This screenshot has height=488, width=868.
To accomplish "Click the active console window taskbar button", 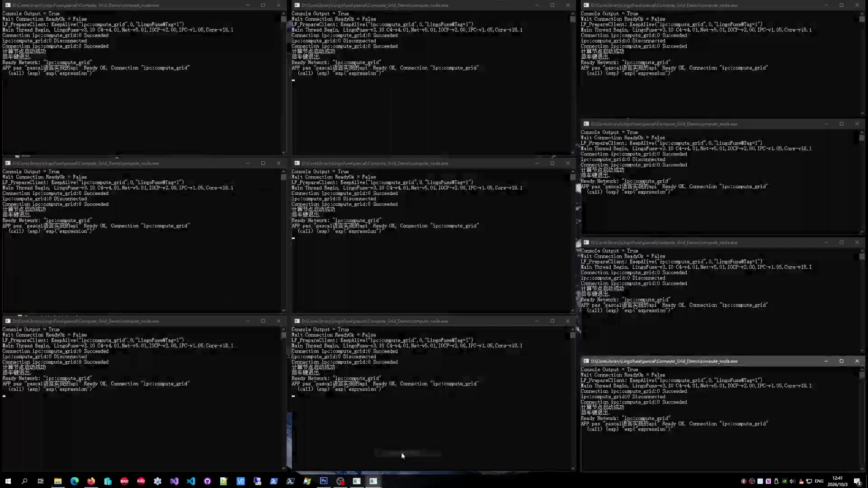I will 373,481.
